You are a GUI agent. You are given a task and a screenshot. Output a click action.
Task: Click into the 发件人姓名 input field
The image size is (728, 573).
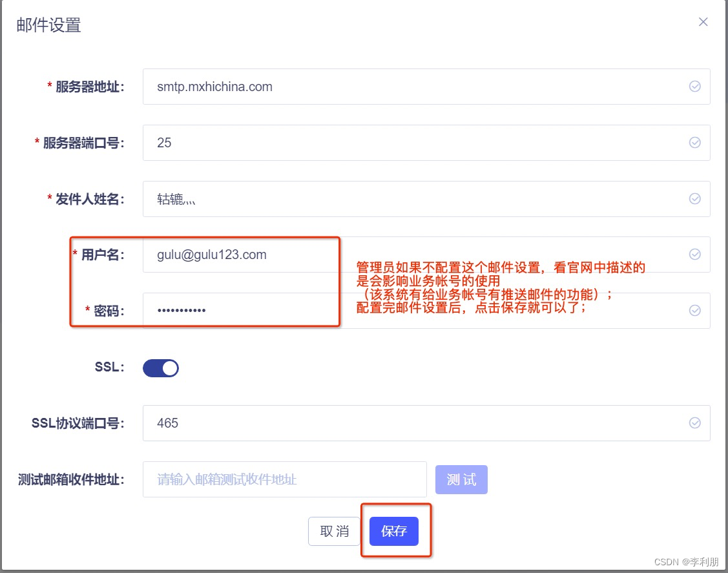tap(426, 199)
